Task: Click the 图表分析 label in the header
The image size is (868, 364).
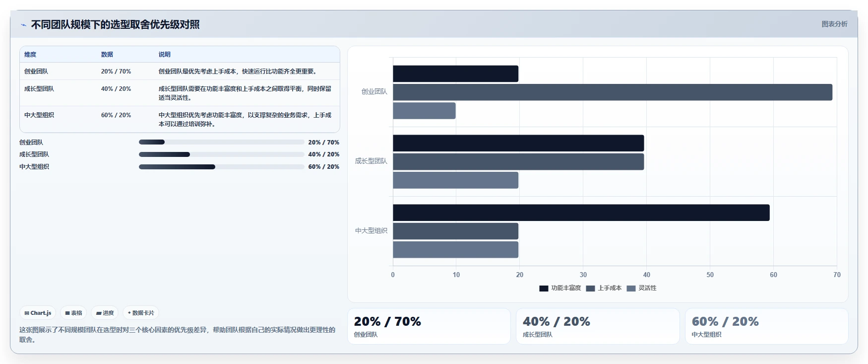Action: pyautogui.click(x=834, y=24)
